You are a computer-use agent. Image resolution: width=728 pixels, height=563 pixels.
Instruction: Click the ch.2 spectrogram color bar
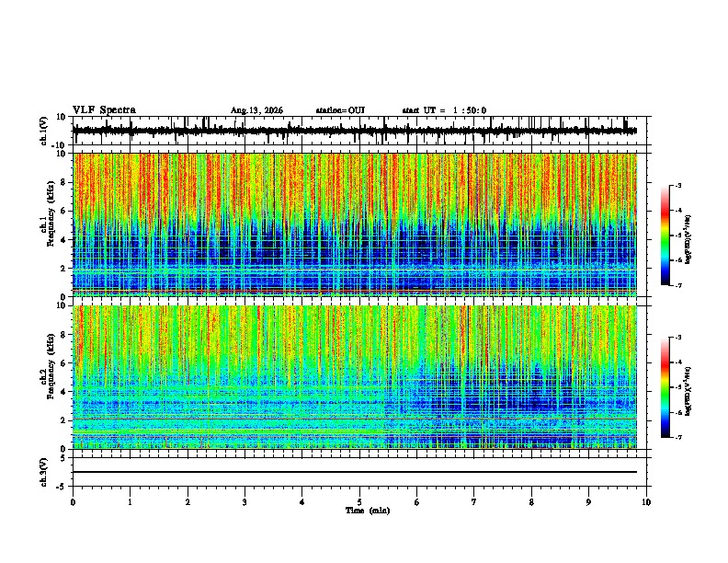click(665, 387)
